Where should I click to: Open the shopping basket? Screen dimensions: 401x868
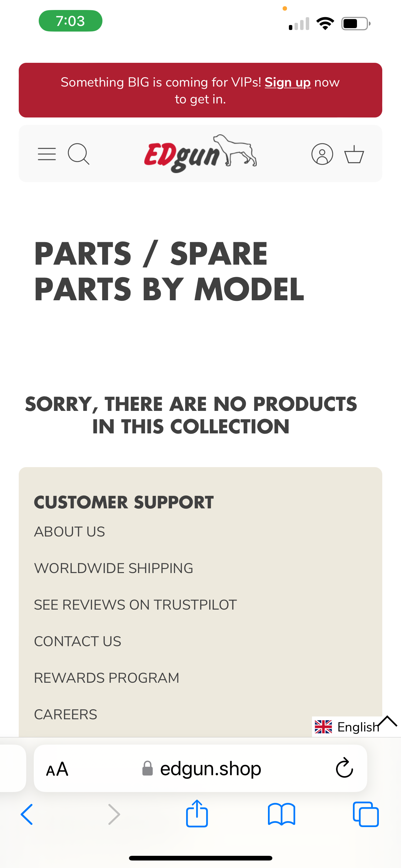[354, 154]
